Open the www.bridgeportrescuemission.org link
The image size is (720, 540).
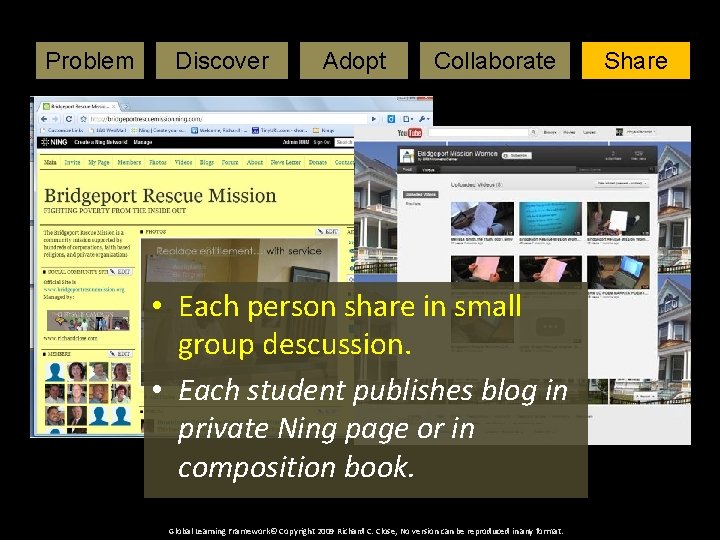pos(84,290)
